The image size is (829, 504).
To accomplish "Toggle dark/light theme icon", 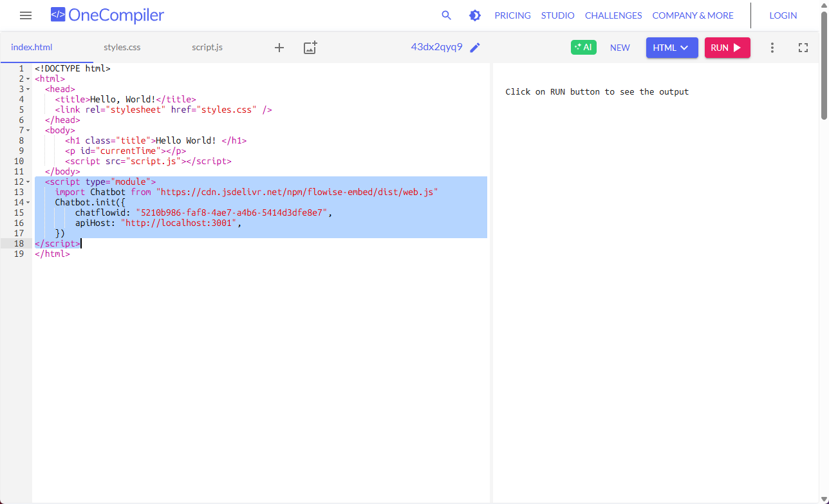I will (475, 15).
